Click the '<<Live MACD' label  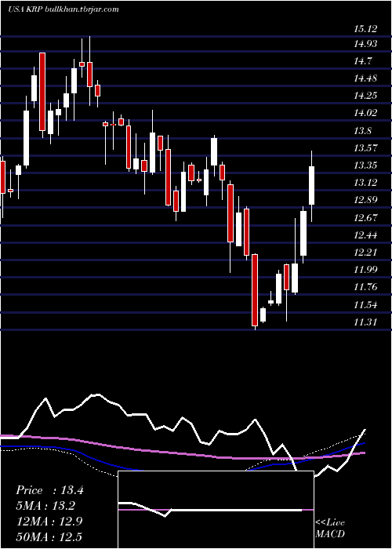click(330, 529)
